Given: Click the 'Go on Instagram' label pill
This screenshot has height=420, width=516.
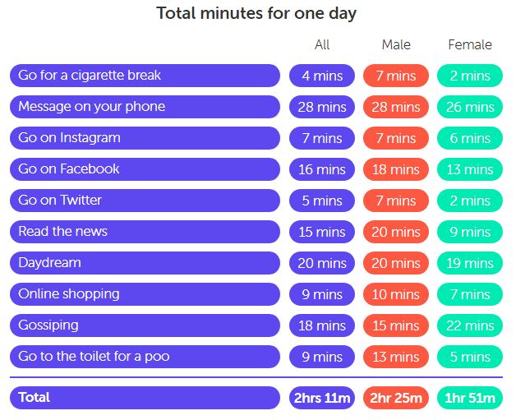Looking at the screenshot, I should pos(145,138).
